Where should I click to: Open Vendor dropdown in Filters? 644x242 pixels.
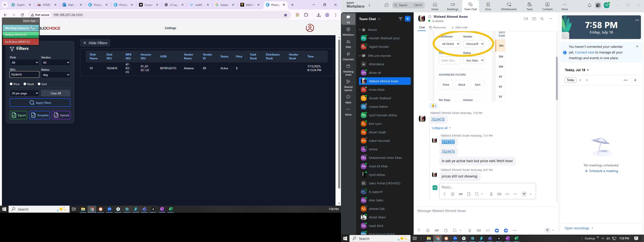(x=55, y=62)
